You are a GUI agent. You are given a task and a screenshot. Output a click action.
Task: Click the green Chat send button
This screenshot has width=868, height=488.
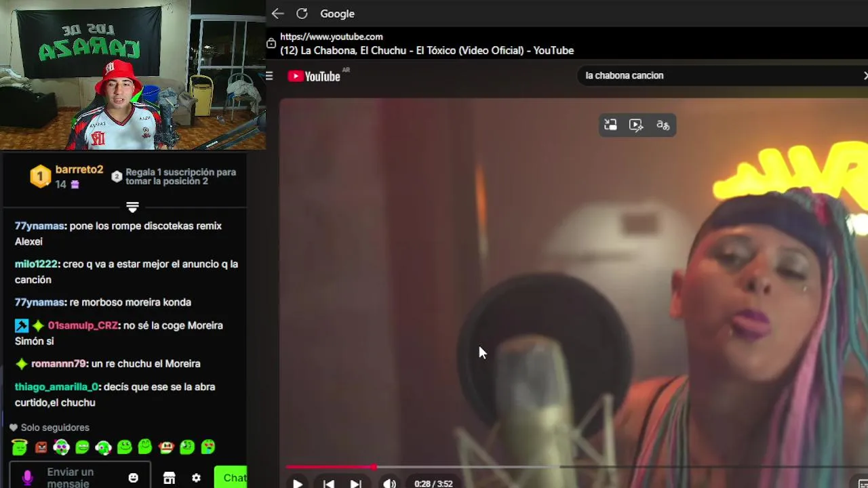pos(231,478)
